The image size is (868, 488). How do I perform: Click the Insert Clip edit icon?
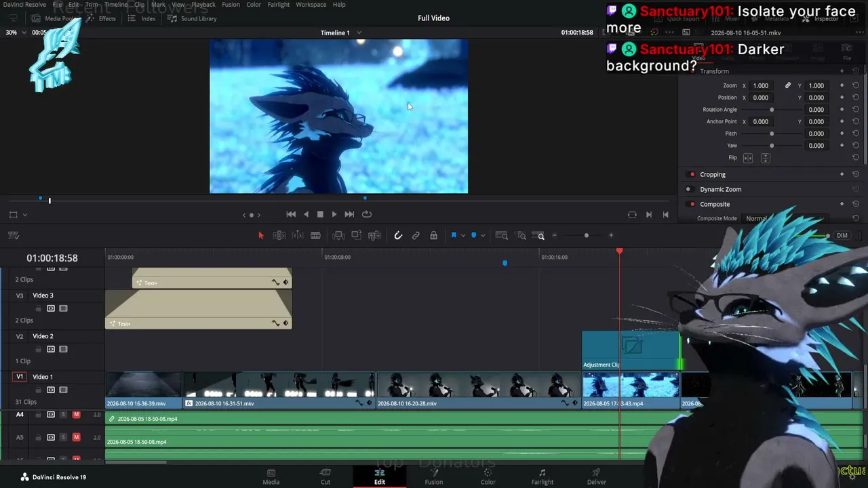[x=338, y=236]
